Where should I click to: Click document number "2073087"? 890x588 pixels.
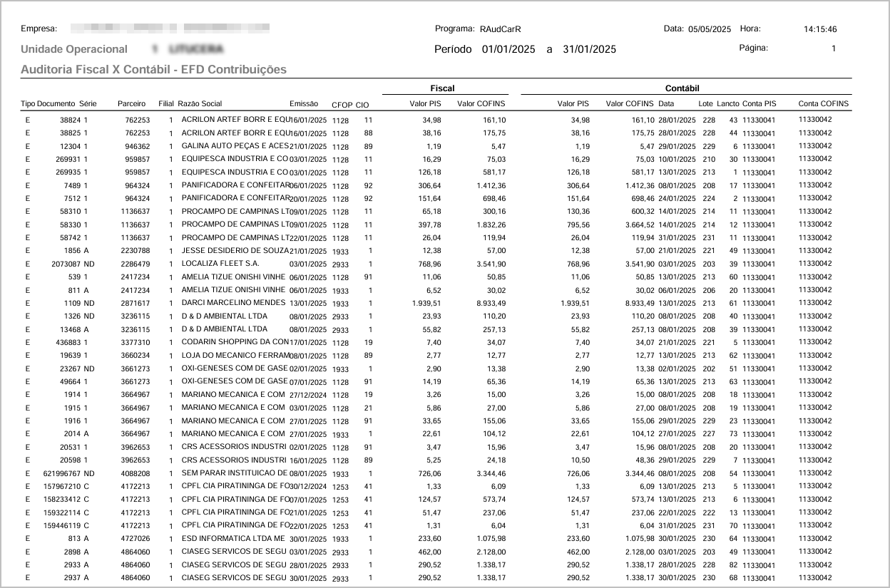click(x=67, y=264)
